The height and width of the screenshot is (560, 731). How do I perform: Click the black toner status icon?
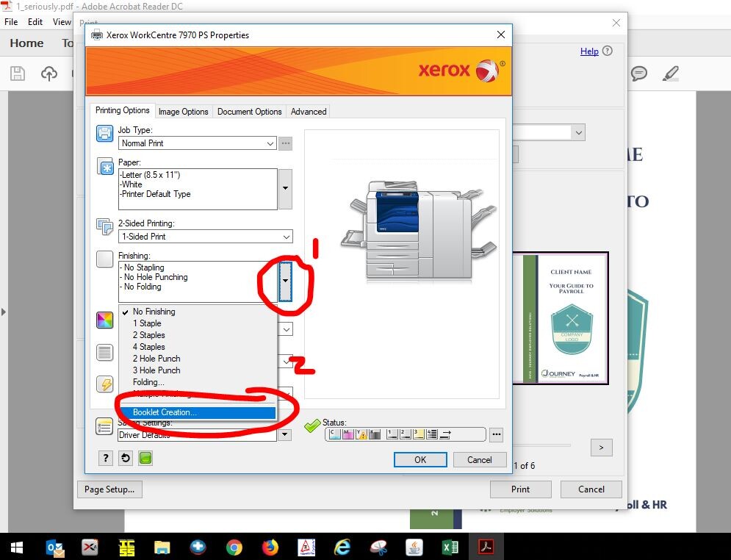[375, 434]
